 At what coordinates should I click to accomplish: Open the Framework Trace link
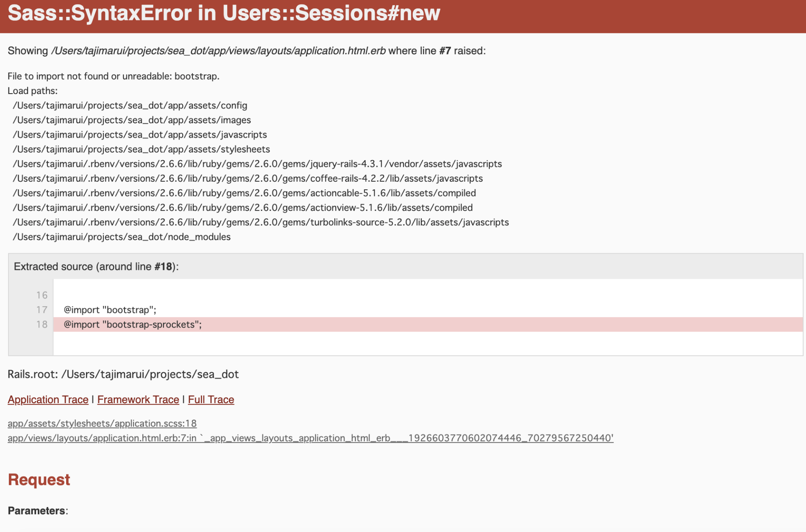coord(138,399)
